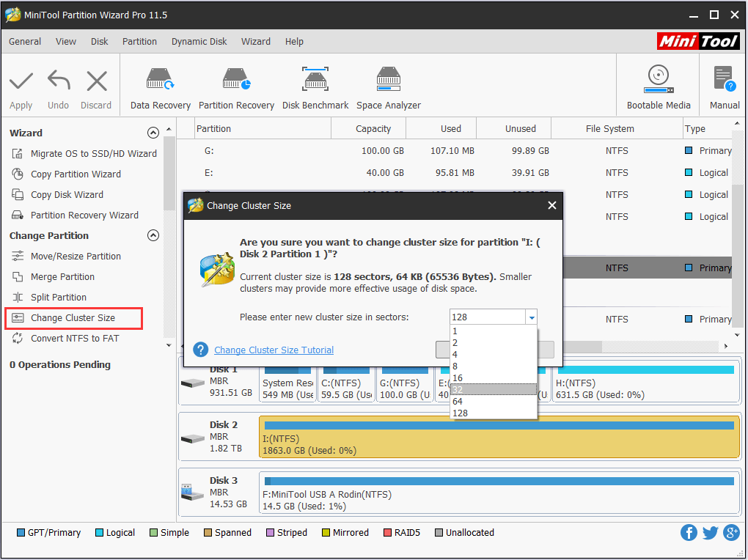Select the Disk 2 drive icon
Image resolution: width=748 pixels, height=560 pixels.
193,438
